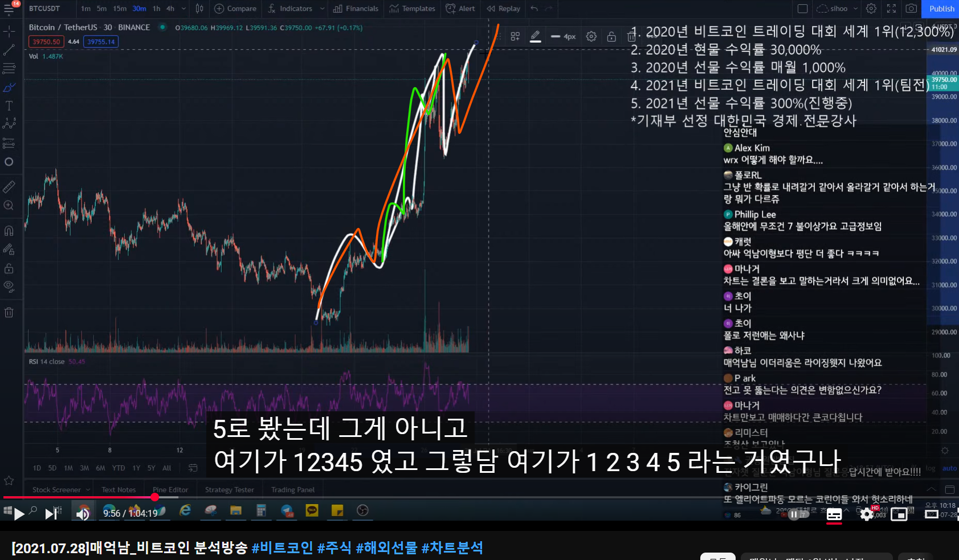The height and width of the screenshot is (560, 959).
Task: Start bar Replay mode
Action: [x=504, y=9]
